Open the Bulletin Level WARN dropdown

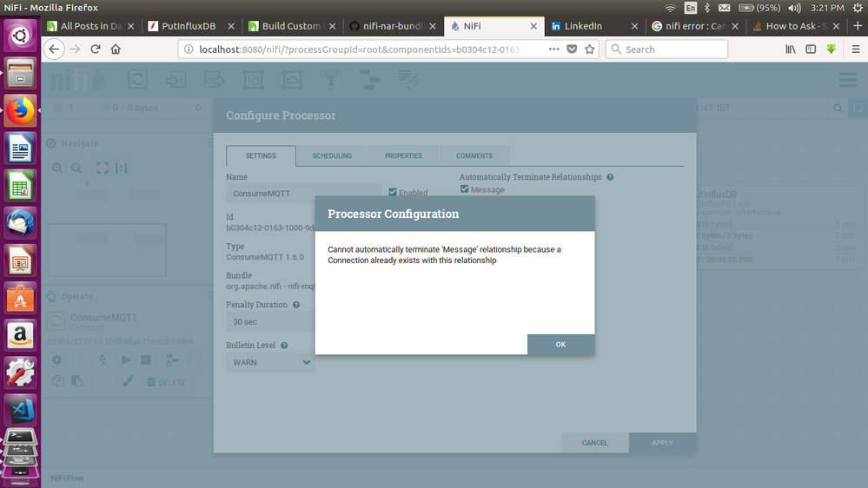[x=271, y=362]
